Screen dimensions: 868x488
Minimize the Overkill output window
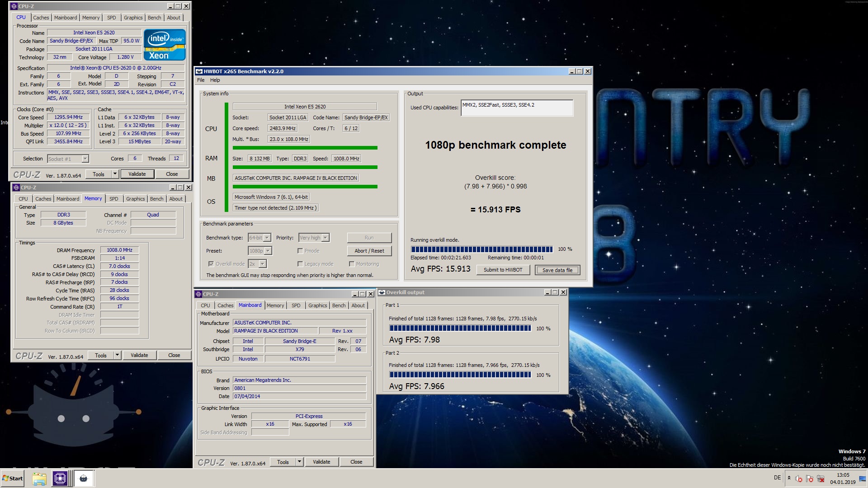(547, 292)
